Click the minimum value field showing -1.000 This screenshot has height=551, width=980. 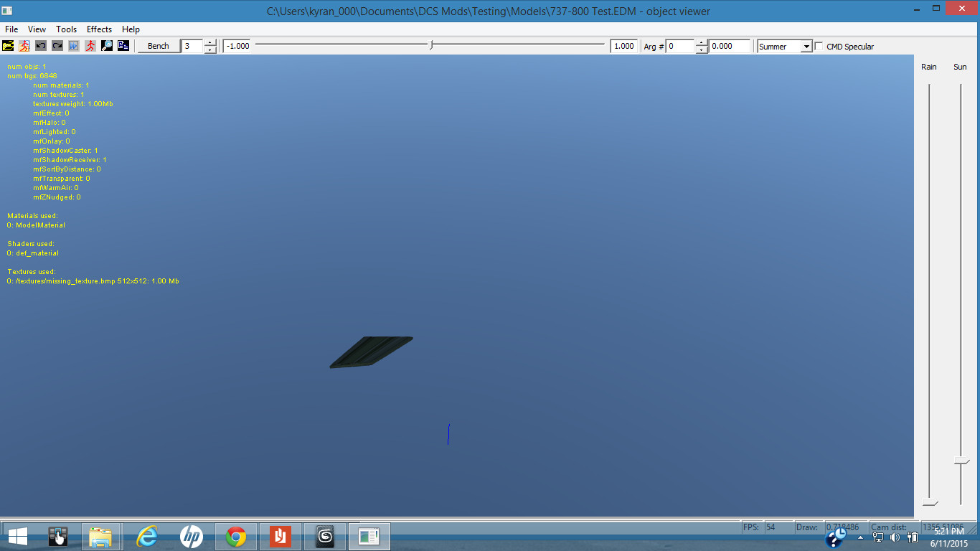coord(237,46)
